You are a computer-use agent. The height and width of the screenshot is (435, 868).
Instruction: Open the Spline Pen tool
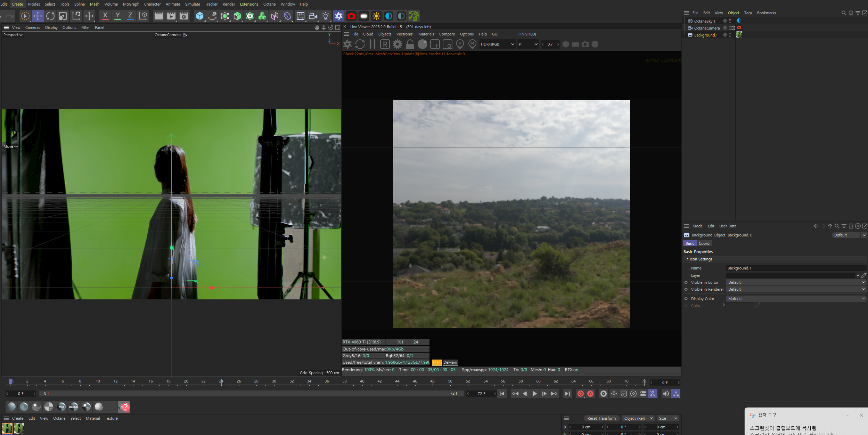click(212, 16)
